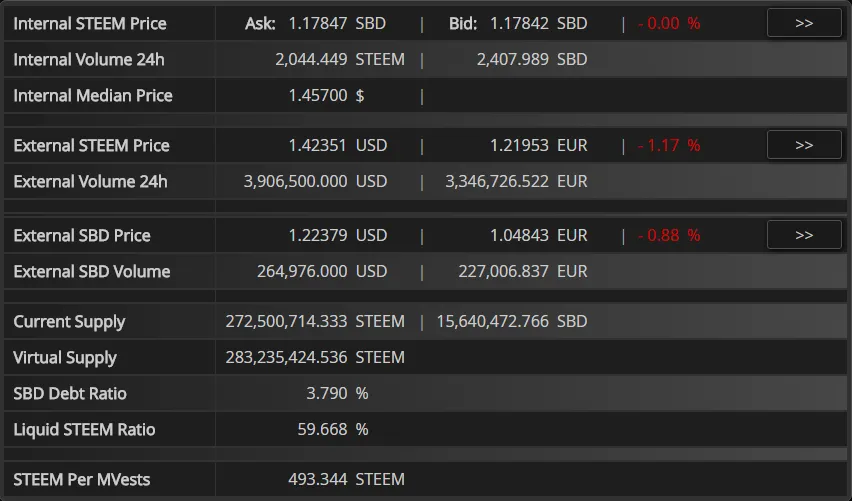Open details via Internal STEEM Price >> button

click(804, 23)
